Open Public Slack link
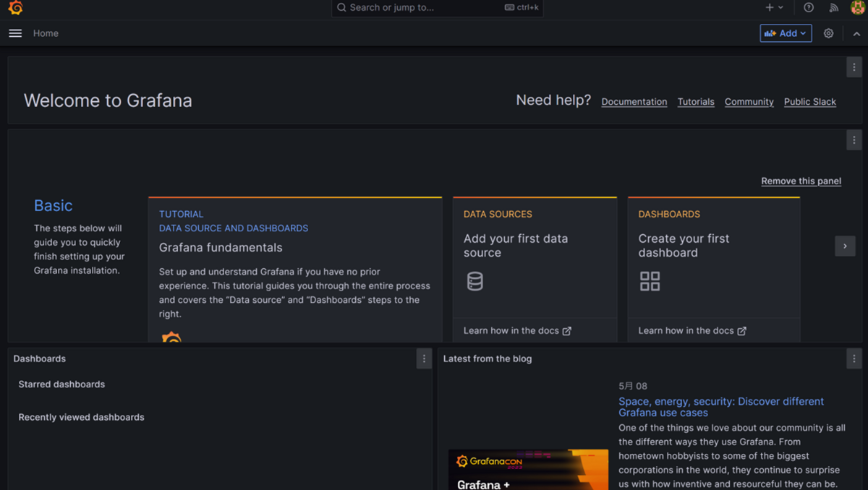The image size is (868, 490). pyautogui.click(x=810, y=102)
